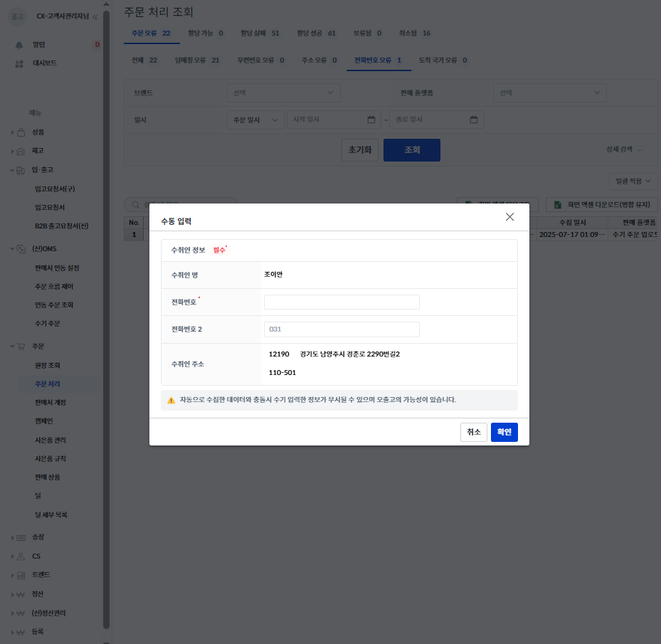The image size is (661, 644).
Task: Open 입고요청서(구) in sidebar
Action: (x=55, y=189)
